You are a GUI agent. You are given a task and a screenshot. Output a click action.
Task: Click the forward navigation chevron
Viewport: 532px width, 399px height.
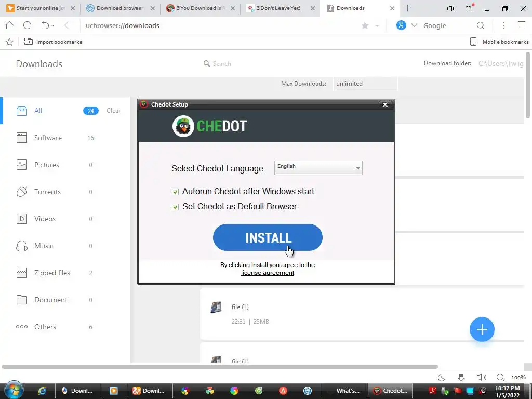coord(66,25)
